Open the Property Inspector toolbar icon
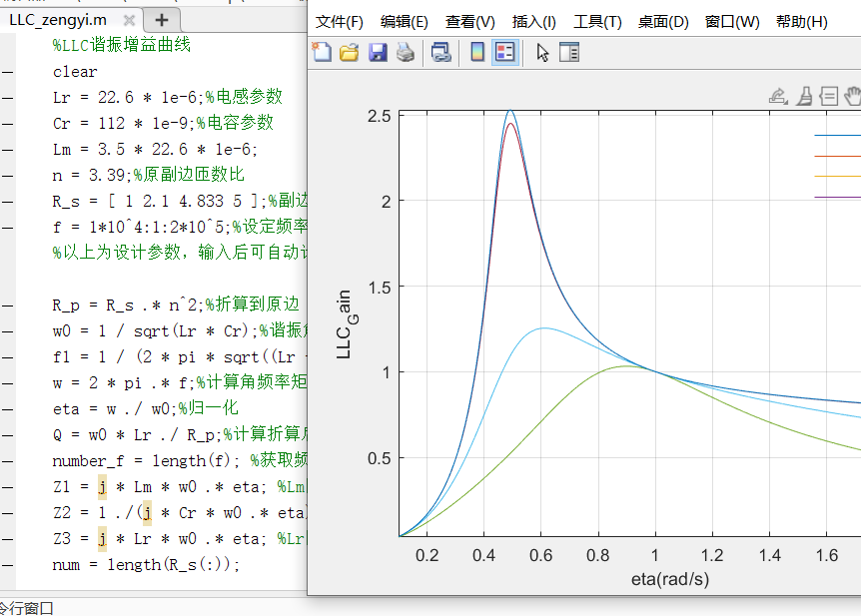Image resolution: width=861 pixels, height=616 pixels. (569, 53)
